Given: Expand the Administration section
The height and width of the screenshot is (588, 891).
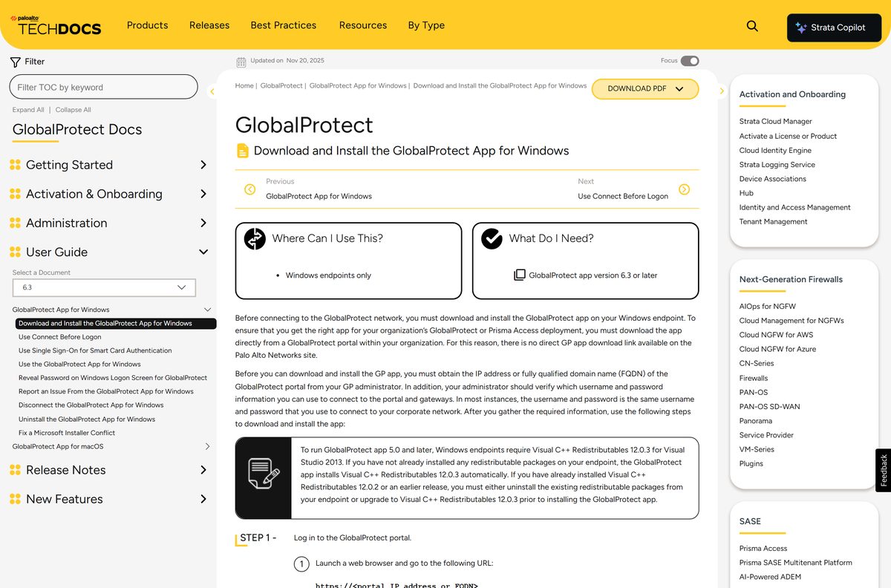Looking at the screenshot, I should [203, 223].
